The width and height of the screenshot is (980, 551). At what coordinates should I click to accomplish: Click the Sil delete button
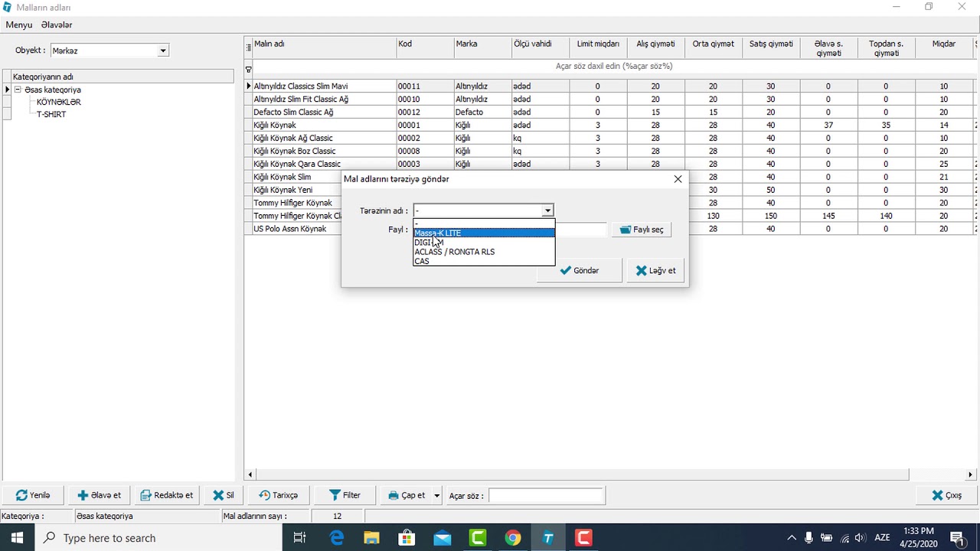[224, 495]
